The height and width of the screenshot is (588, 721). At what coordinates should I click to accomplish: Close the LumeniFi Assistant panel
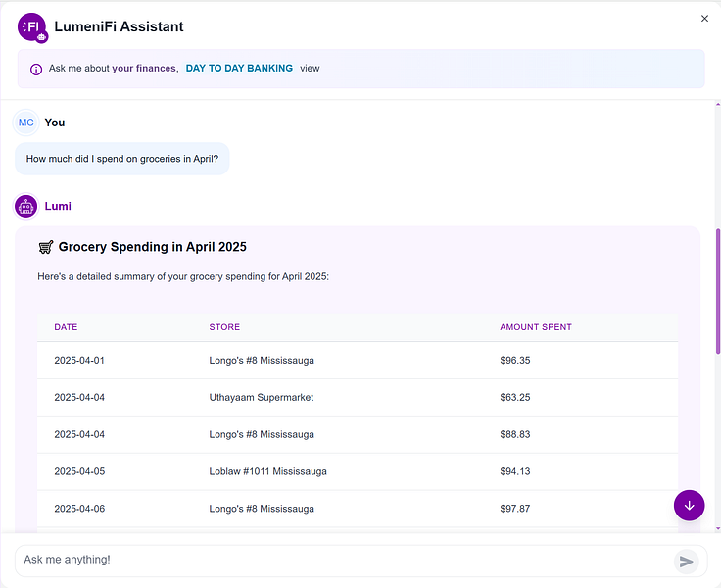pyautogui.click(x=704, y=19)
